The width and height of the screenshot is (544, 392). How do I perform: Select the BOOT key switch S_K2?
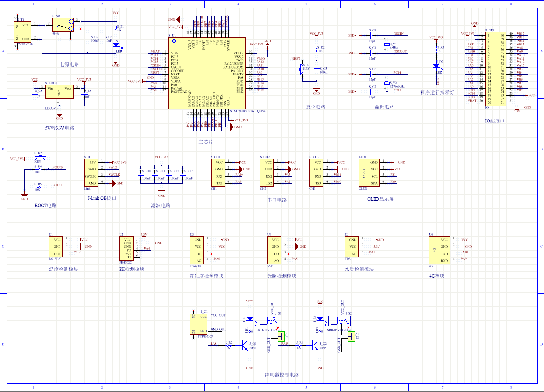coord(41,157)
